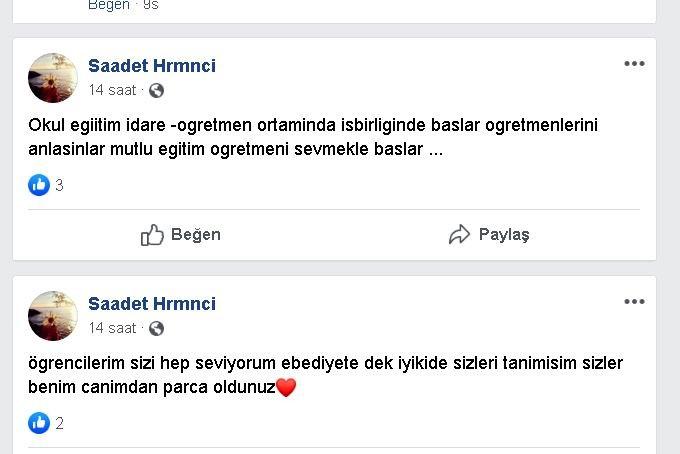Click the ögrencilerim sizi hep seviyorum text
Image resolution: width=680 pixels, height=454 pixels.
click(x=324, y=375)
